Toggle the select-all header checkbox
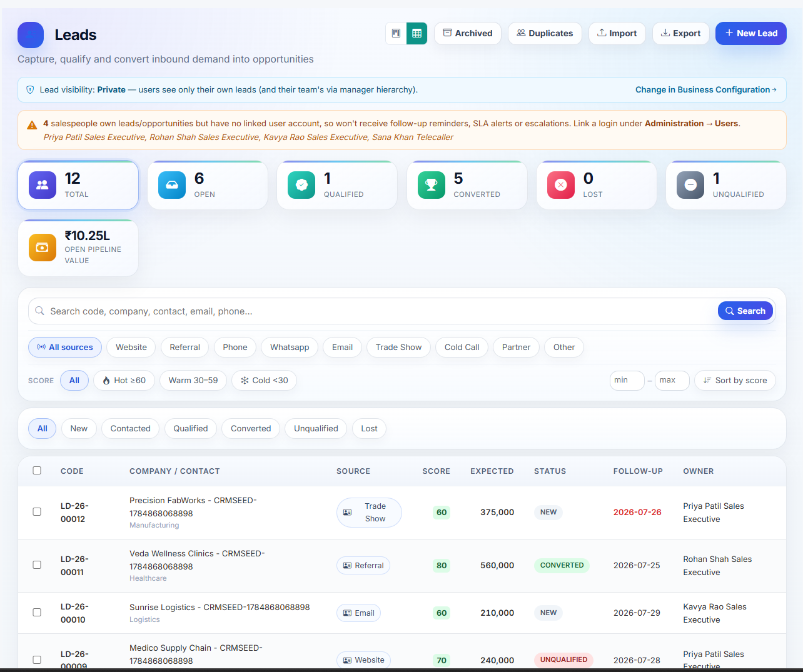Screen dimensions: 803x672 point(37,470)
